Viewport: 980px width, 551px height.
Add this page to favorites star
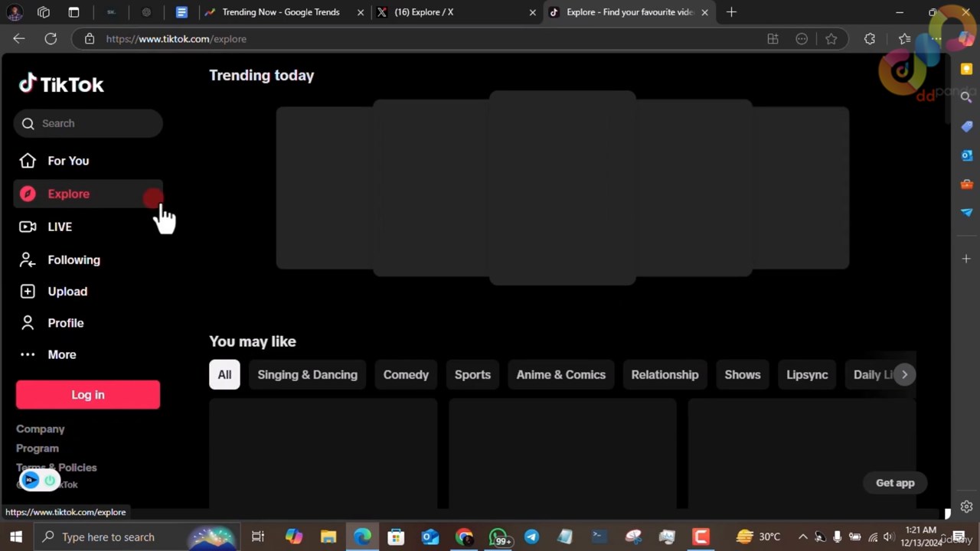pyautogui.click(x=831, y=39)
